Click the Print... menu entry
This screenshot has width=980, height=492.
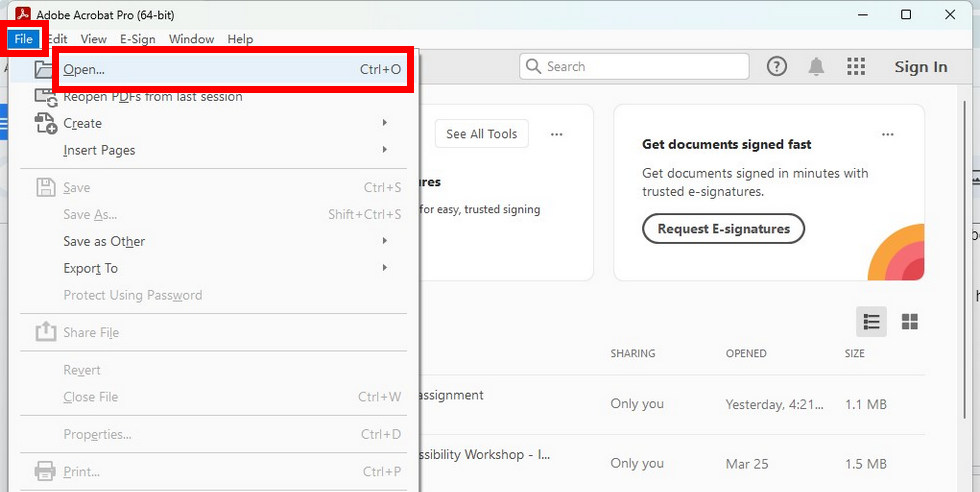[x=212, y=472]
